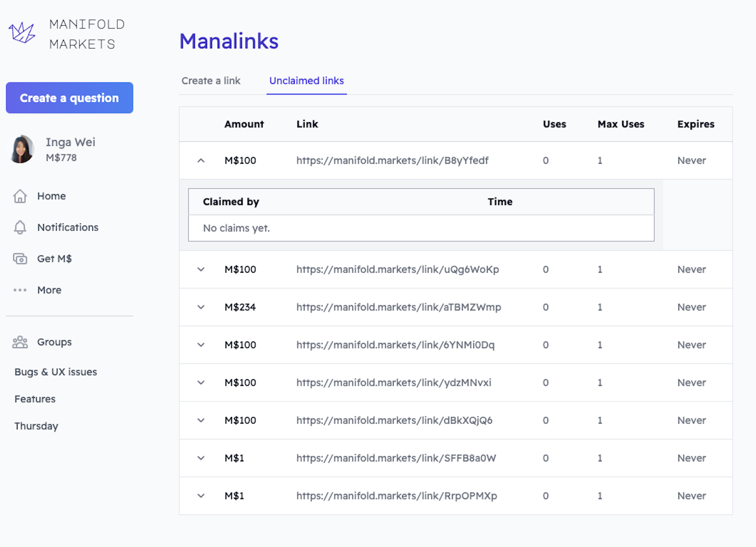This screenshot has width=756, height=547.
Task: Click the Home house icon
Action: pyautogui.click(x=20, y=196)
